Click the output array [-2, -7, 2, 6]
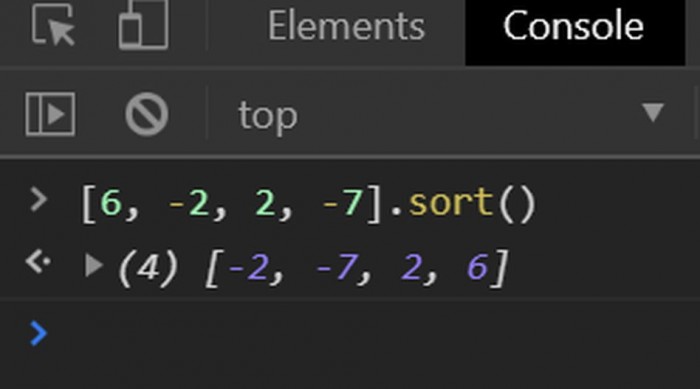This screenshot has height=389, width=700. (356, 268)
